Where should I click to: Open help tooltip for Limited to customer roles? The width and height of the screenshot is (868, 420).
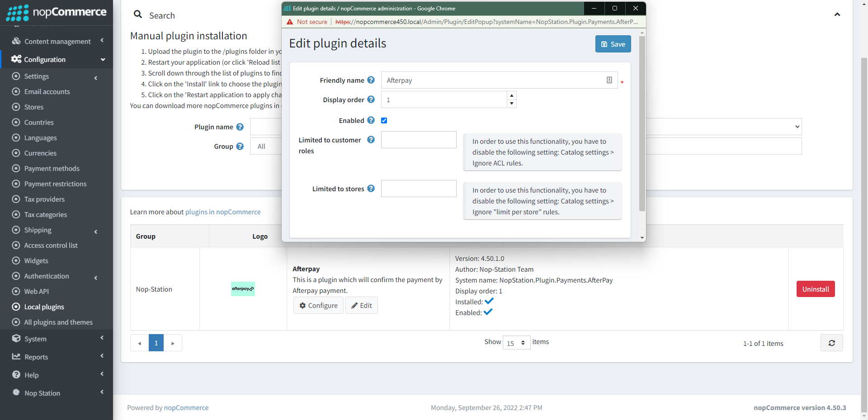pos(371,140)
